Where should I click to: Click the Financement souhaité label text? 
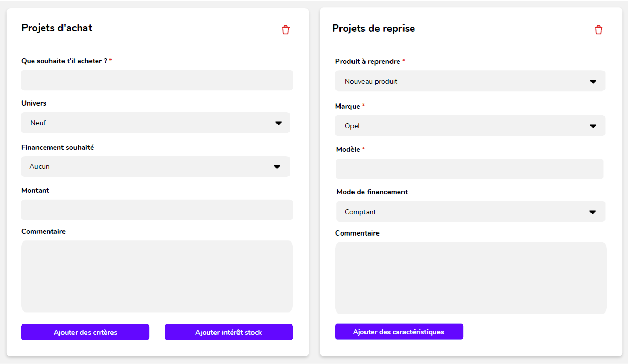[x=57, y=148]
